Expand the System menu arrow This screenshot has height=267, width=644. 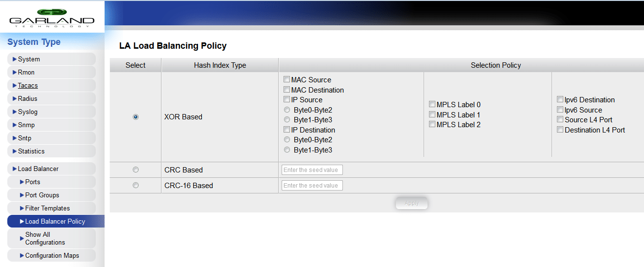(15, 59)
